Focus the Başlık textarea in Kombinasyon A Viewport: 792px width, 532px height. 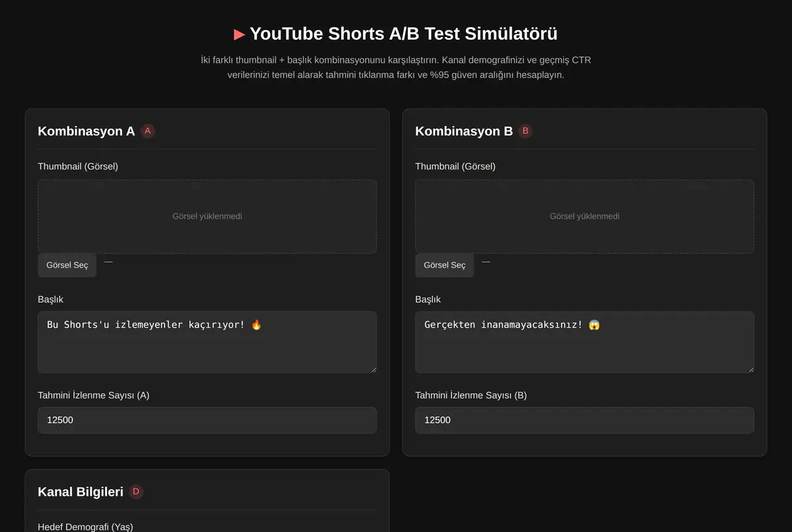pos(207,342)
